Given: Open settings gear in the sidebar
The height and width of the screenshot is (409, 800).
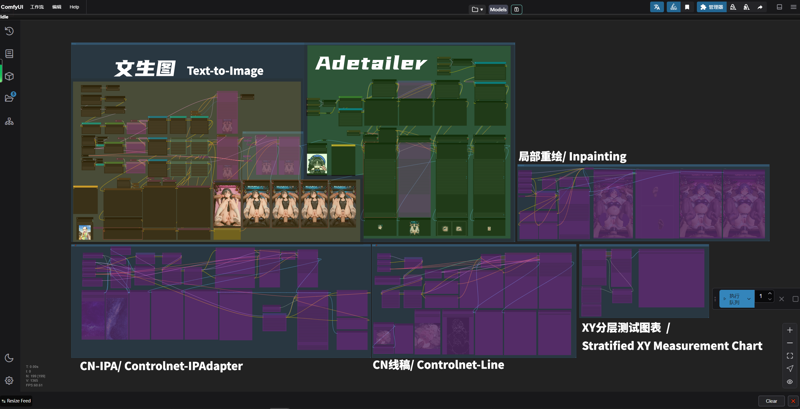Looking at the screenshot, I should tap(9, 380).
